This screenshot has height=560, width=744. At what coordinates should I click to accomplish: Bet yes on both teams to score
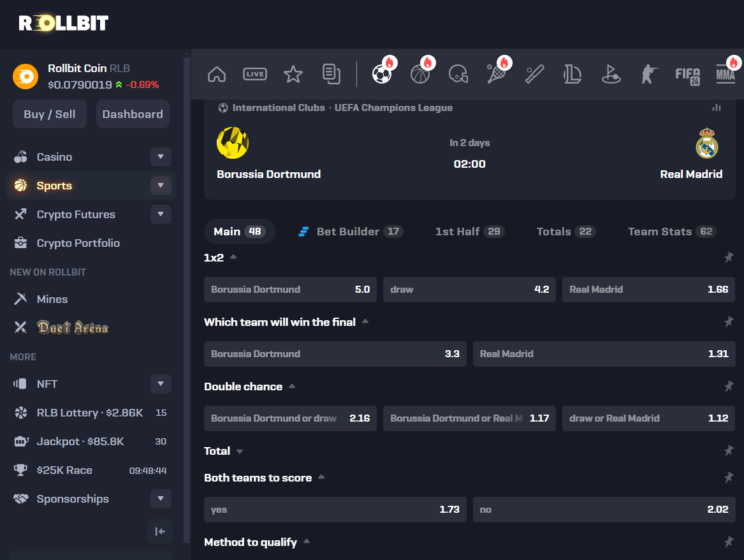tap(335, 510)
